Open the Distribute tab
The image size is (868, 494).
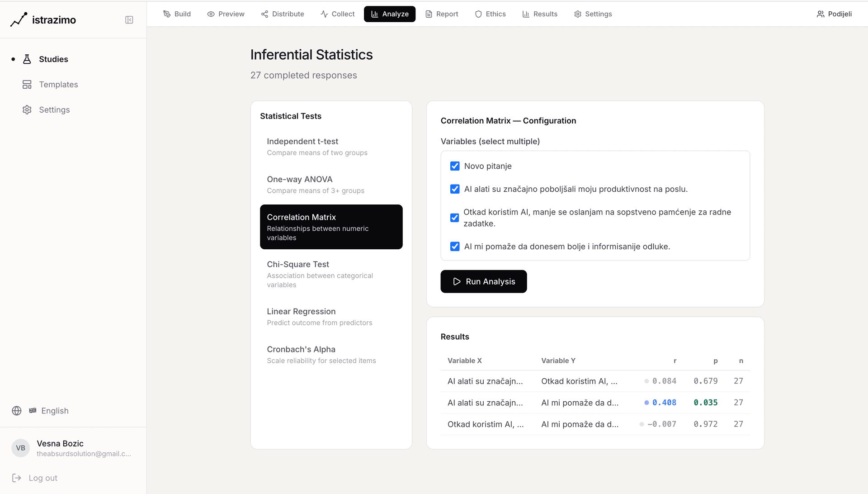tap(283, 14)
